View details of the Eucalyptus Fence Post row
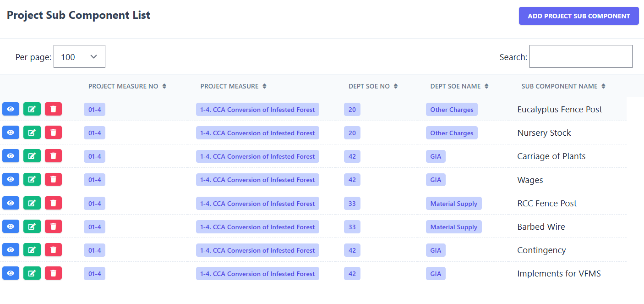The height and width of the screenshot is (304, 644). click(11, 109)
